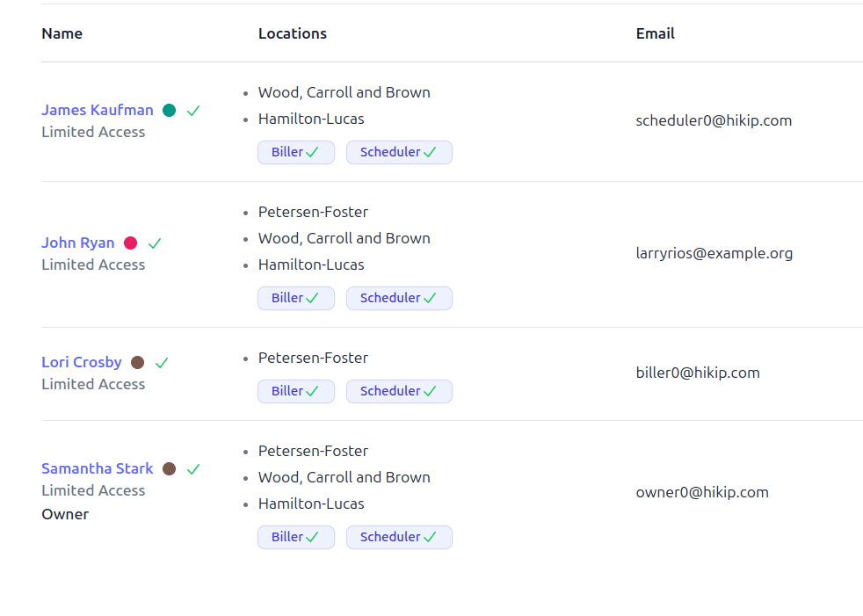This screenshot has width=863, height=616.
Task: Click Petersen-Foster in John Ryan row
Action: click(313, 212)
